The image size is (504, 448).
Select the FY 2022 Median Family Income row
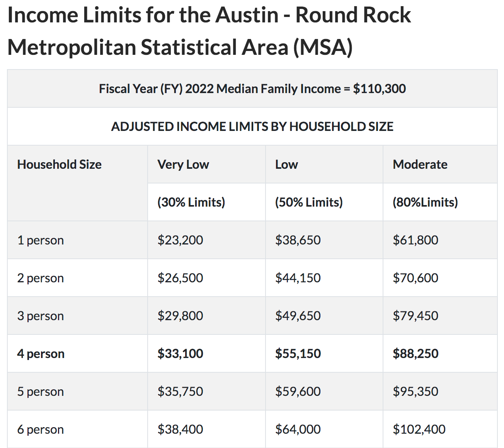[252, 88]
